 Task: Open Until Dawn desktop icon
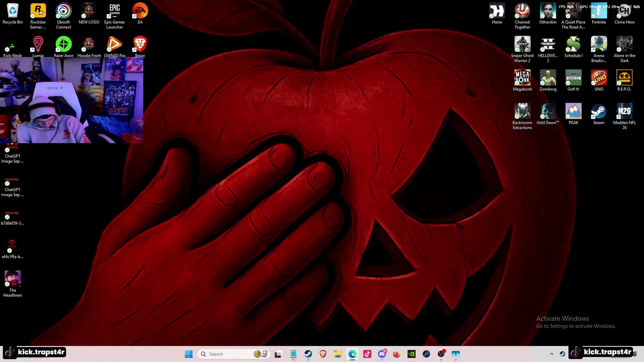point(548,115)
